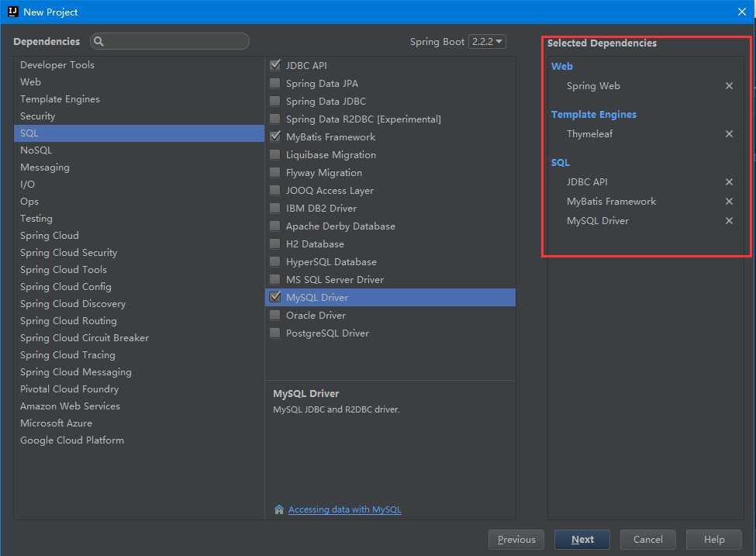The image size is (756, 556).
Task: Select the SQL category
Action: 139,133
